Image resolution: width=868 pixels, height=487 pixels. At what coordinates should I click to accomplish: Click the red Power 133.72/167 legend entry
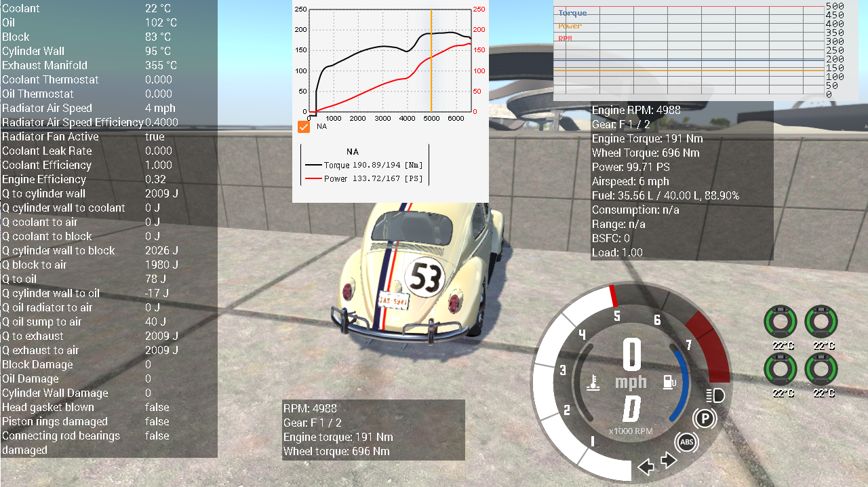[x=365, y=179]
